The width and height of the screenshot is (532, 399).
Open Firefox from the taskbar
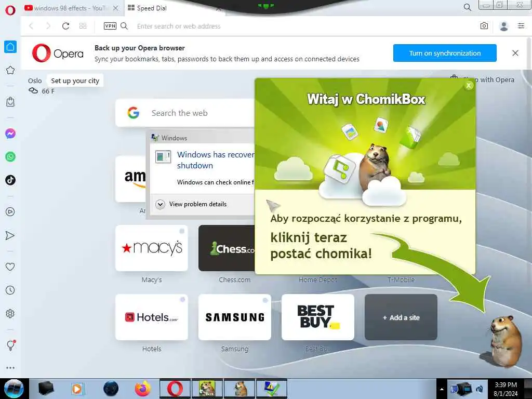click(142, 389)
